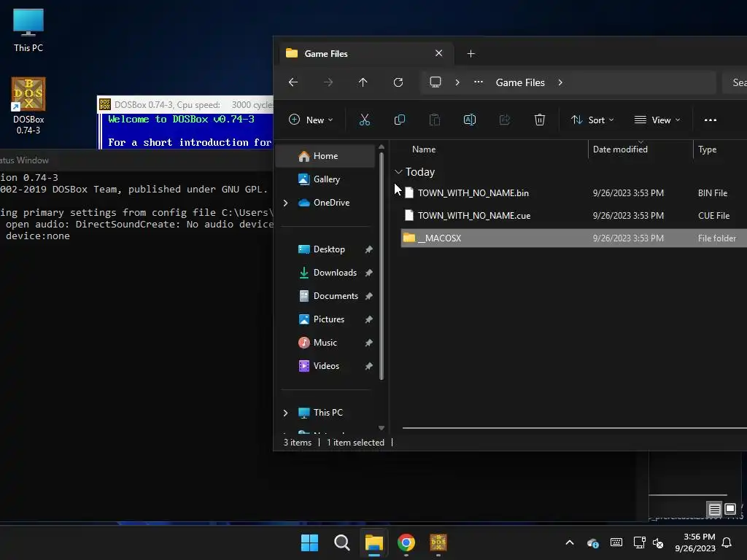Open This PC desktop icon
This screenshot has height=560, width=747.
coord(28,30)
